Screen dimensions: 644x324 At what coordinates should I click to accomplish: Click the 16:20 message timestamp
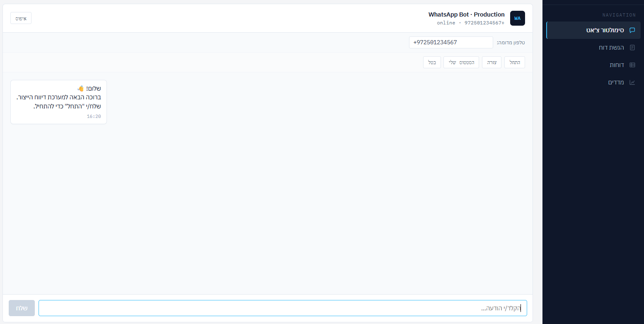pyautogui.click(x=94, y=116)
